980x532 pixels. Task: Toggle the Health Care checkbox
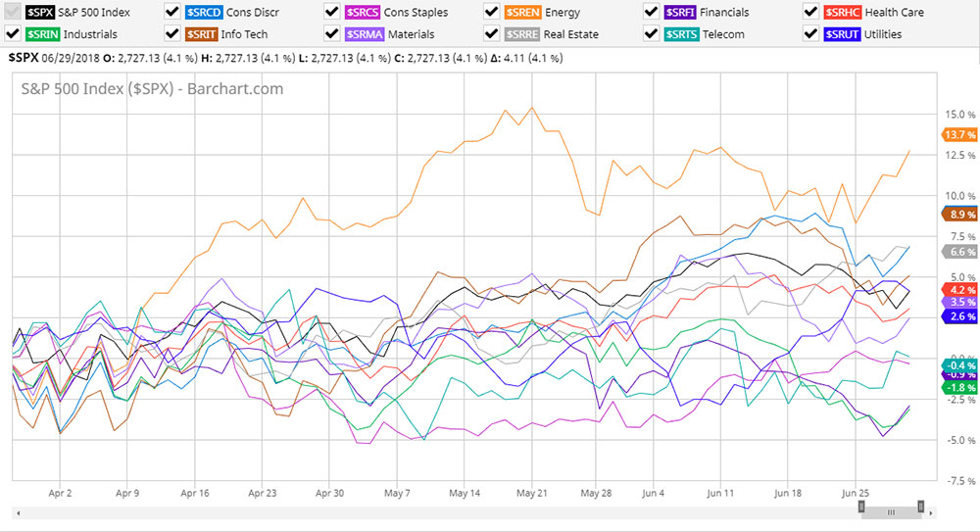pos(810,12)
